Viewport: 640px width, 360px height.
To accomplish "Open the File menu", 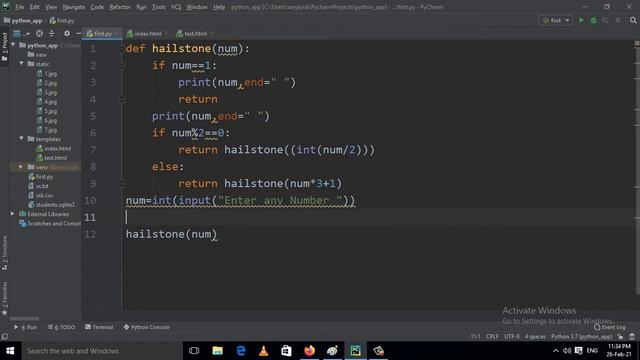I will tap(19, 7).
